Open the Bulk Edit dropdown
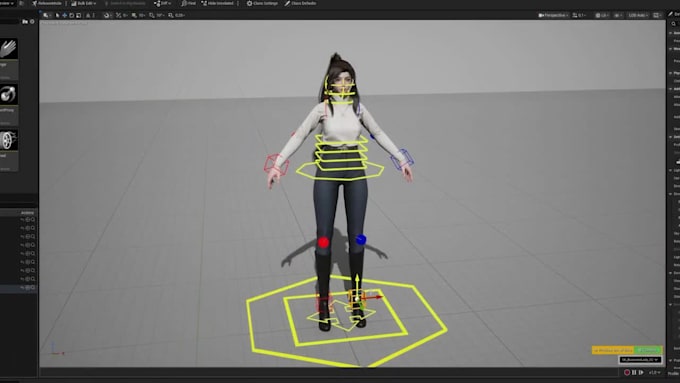680x383 pixels. (x=84, y=3)
